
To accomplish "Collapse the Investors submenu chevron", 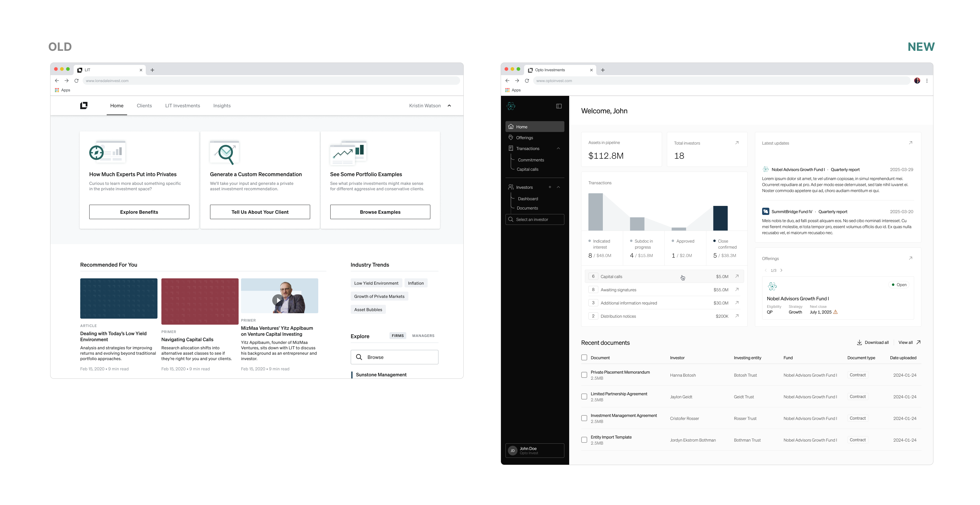I will tap(558, 187).
